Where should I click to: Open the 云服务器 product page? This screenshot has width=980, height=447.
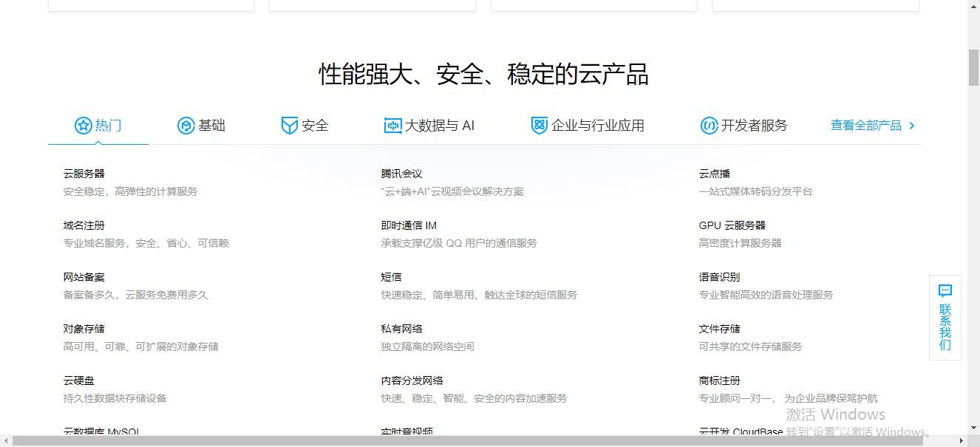coord(83,173)
